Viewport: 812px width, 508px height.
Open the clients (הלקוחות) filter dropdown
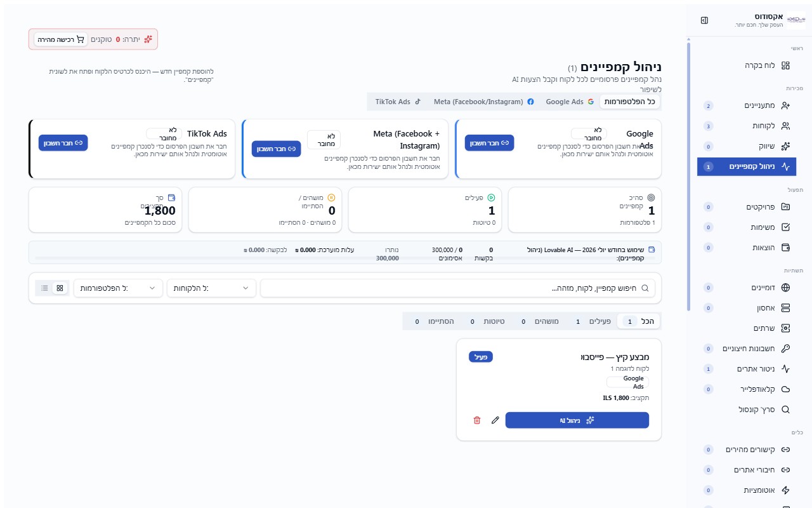click(211, 288)
